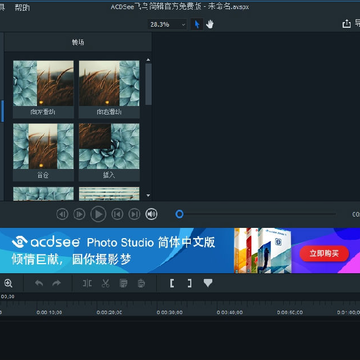360x360 pixels.
Task: Click the transitions list scroll-up arrow
Action: click(148, 60)
